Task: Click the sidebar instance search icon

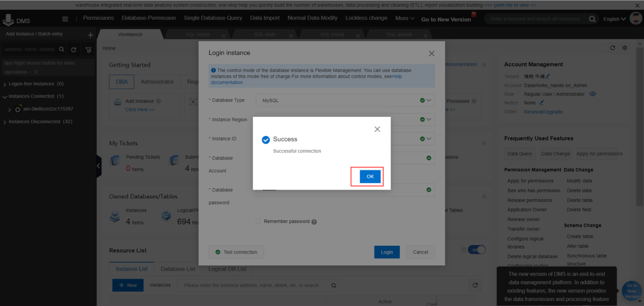Action: pyautogui.click(x=62, y=49)
